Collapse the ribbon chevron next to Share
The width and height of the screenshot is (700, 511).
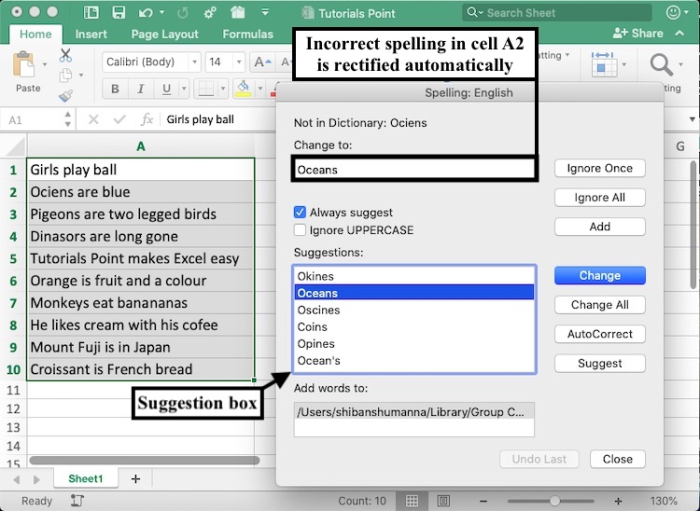pyautogui.click(x=679, y=33)
